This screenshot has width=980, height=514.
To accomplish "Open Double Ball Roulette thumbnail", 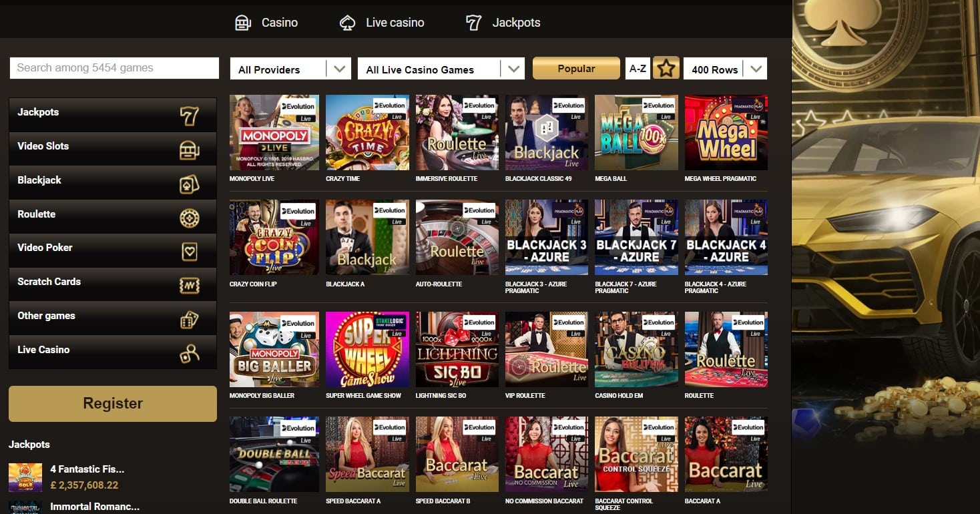I will click(274, 454).
